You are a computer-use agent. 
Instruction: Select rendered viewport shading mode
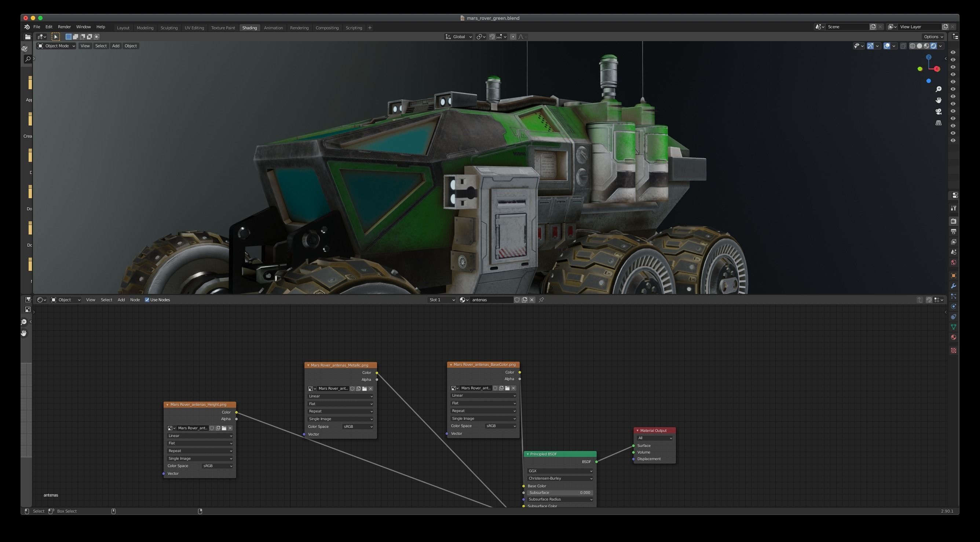coord(933,46)
